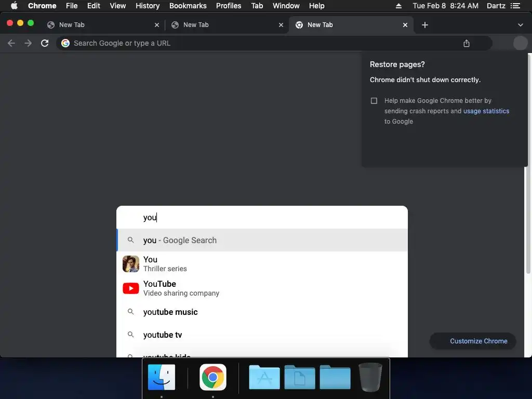Switch to the second New Tab
This screenshot has height=399, width=532.
pos(227,25)
